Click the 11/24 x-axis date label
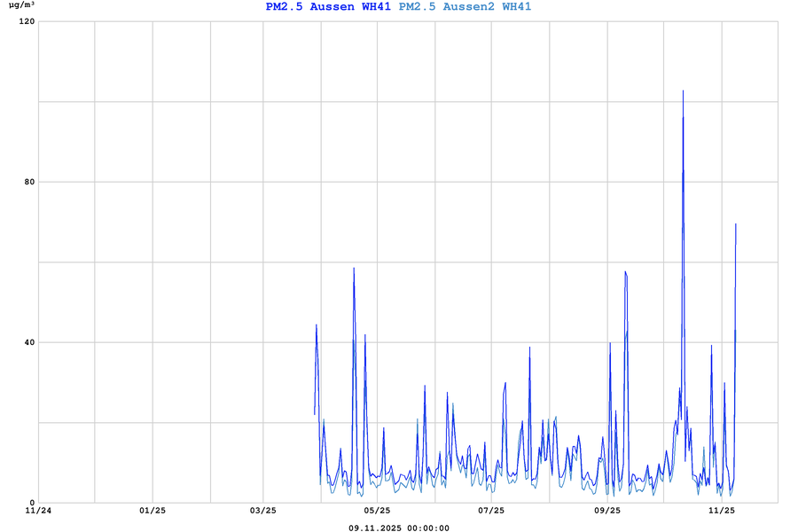 click(38, 511)
